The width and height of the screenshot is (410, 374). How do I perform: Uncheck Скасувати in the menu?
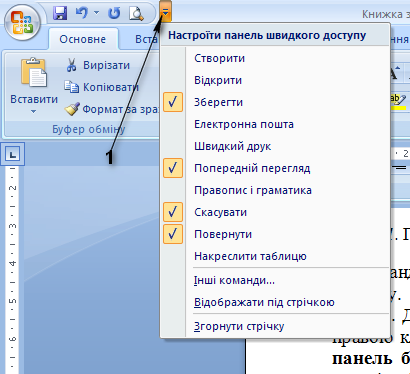(x=275, y=212)
